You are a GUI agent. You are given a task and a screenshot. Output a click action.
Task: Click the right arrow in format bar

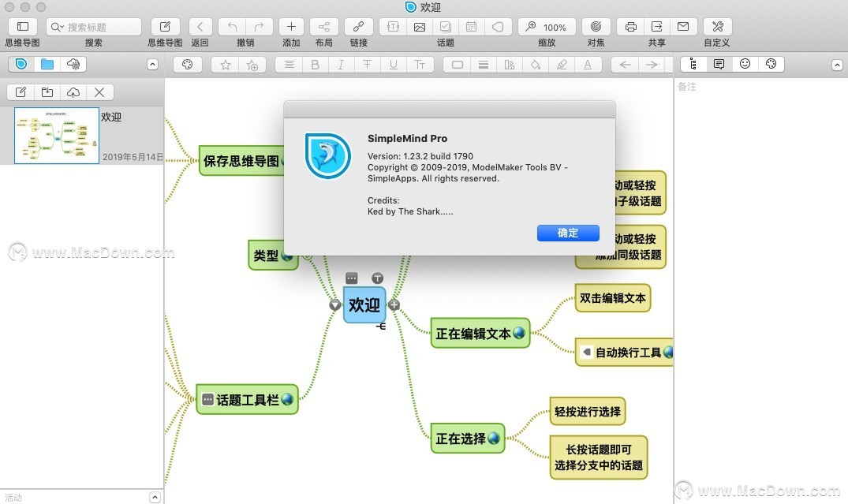click(652, 65)
